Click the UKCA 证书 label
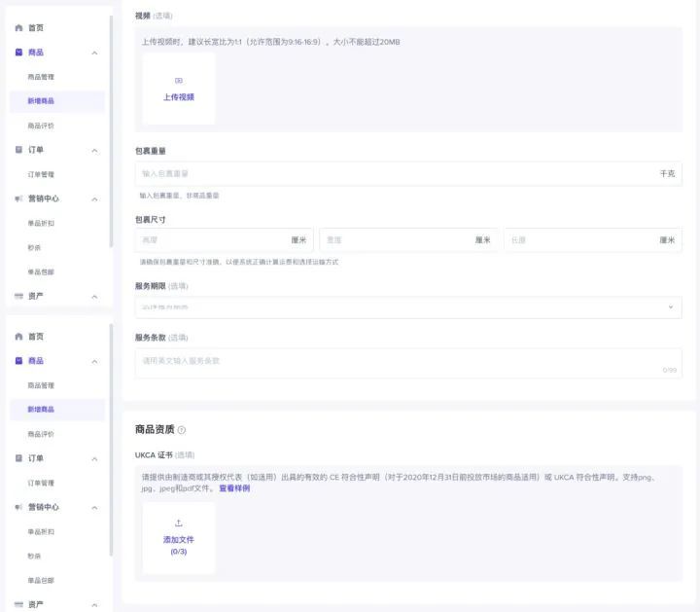 [x=154, y=454]
